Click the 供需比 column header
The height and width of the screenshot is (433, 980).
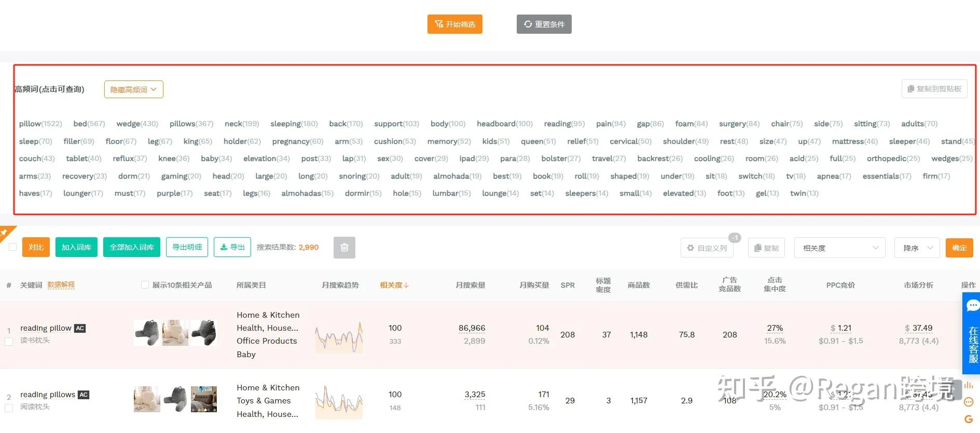[686, 285]
